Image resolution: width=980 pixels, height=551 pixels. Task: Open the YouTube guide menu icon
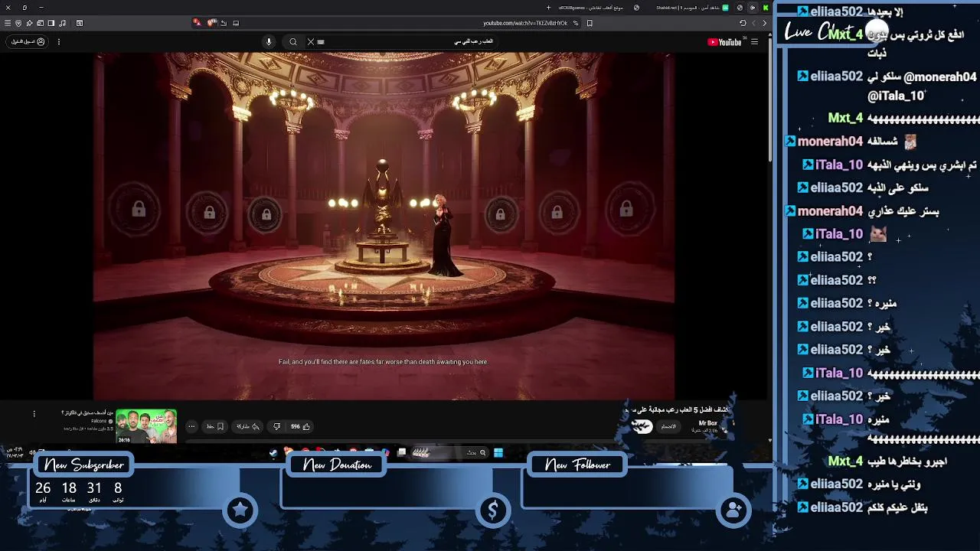[x=754, y=42]
